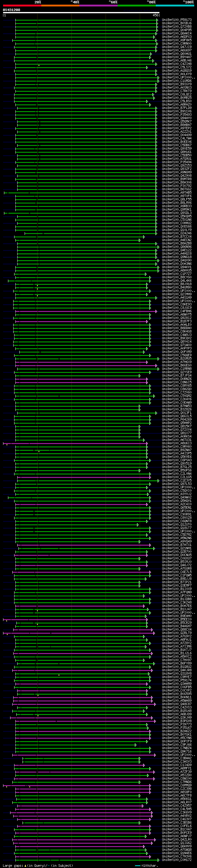The image size is (197, 868).
Task: Select the UniRef100_A4ECN2 entry
Action: [177, 240]
